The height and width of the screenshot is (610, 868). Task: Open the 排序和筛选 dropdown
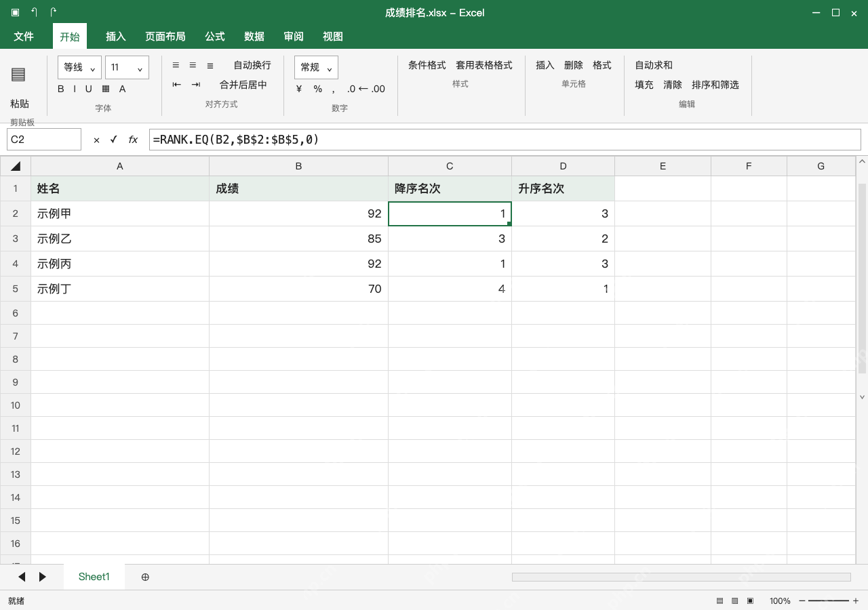point(715,85)
